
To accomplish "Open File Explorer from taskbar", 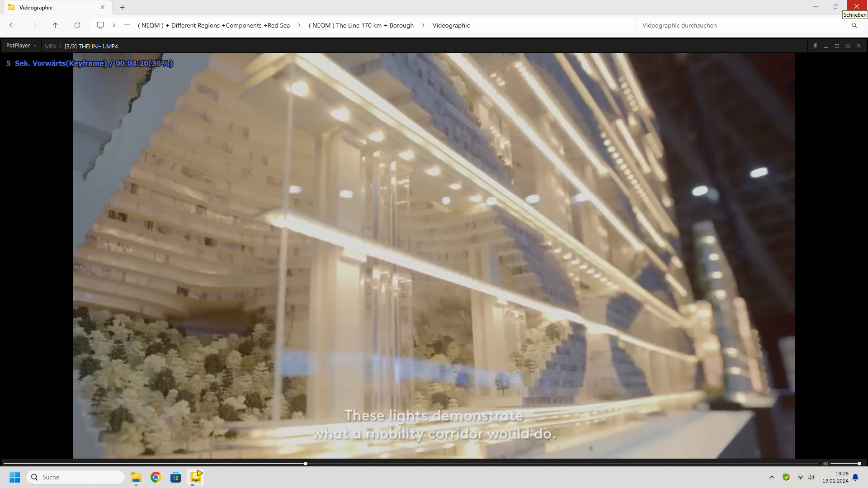I will [136, 477].
